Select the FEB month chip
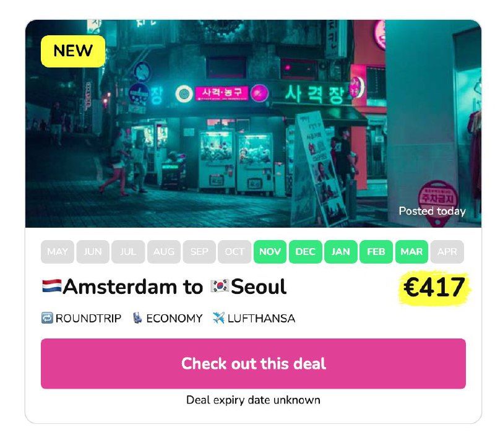The image size is (495, 448). coord(376,252)
